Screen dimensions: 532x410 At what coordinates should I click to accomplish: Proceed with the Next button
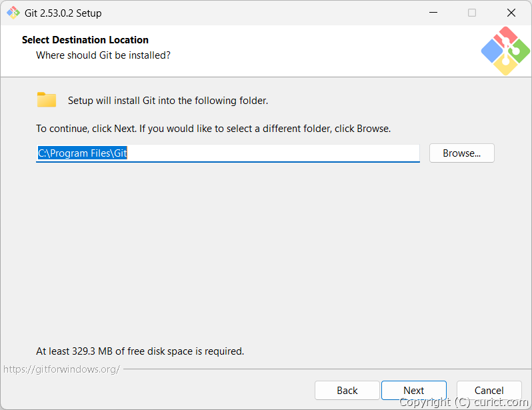pos(413,391)
